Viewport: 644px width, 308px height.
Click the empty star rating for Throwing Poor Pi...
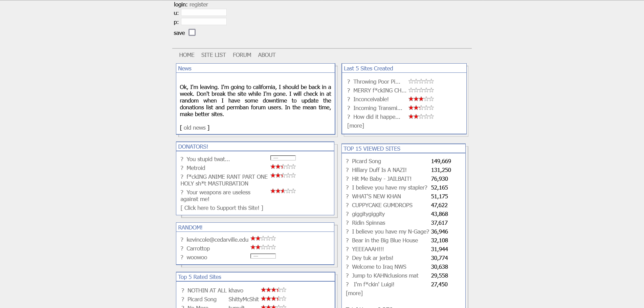(x=421, y=81)
